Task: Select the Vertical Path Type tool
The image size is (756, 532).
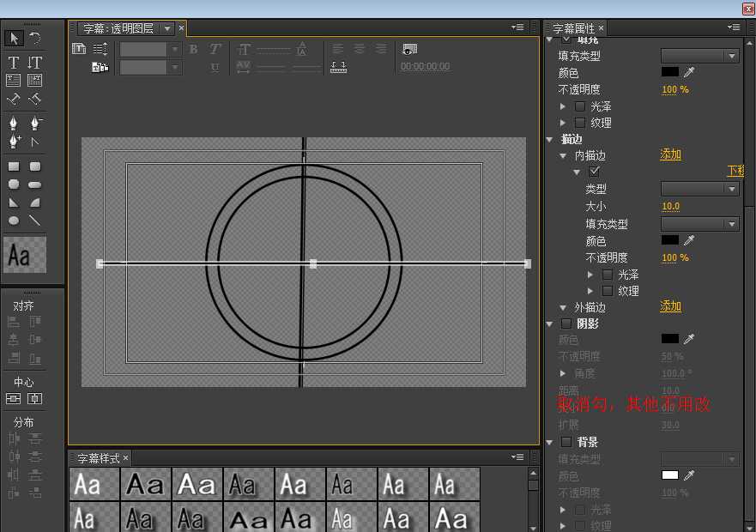Action: tap(34, 100)
